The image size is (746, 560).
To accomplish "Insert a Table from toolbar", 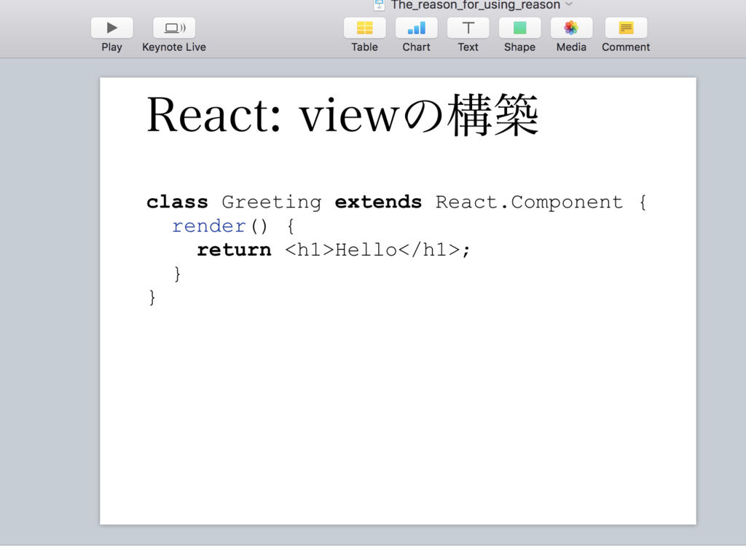I will [x=364, y=28].
